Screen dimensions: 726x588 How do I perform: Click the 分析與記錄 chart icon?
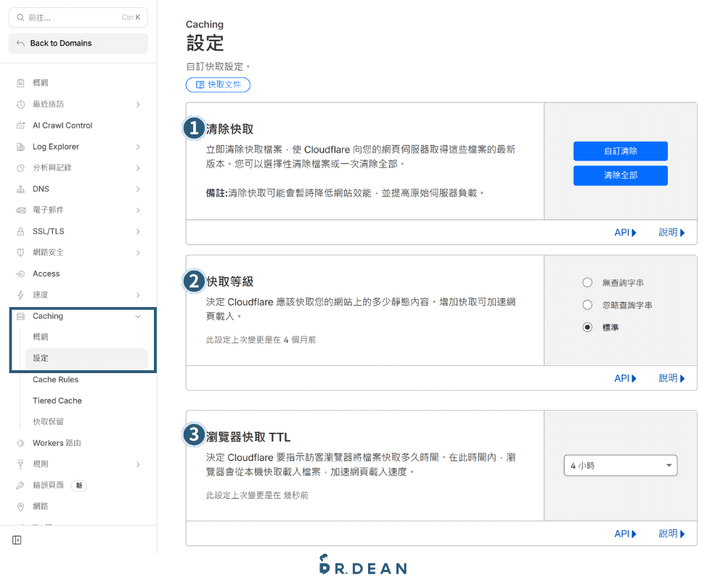pos(20,168)
